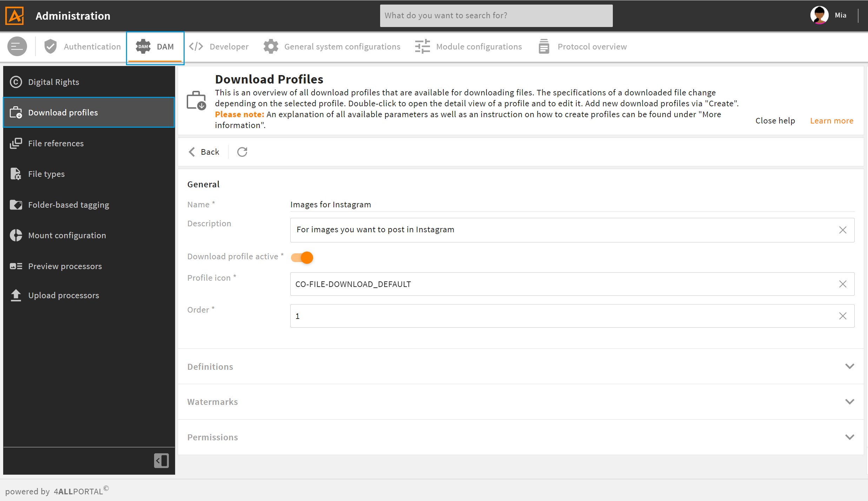
Task: Open the Learn more link
Action: (x=831, y=121)
